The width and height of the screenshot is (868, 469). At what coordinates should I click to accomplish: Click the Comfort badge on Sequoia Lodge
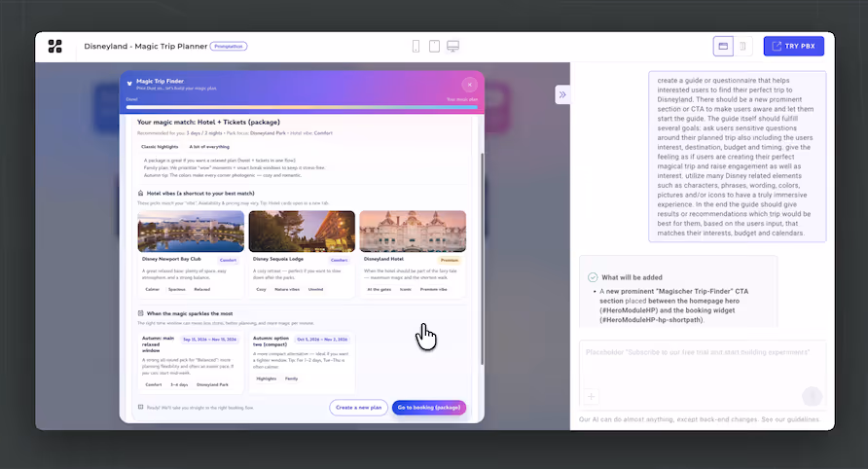pos(340,260)
